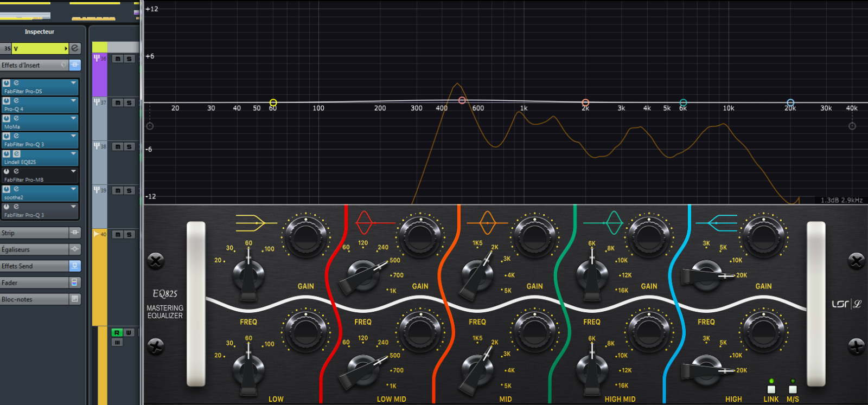Click the 1.3dB 2.9kHz readout

(841, 200)
